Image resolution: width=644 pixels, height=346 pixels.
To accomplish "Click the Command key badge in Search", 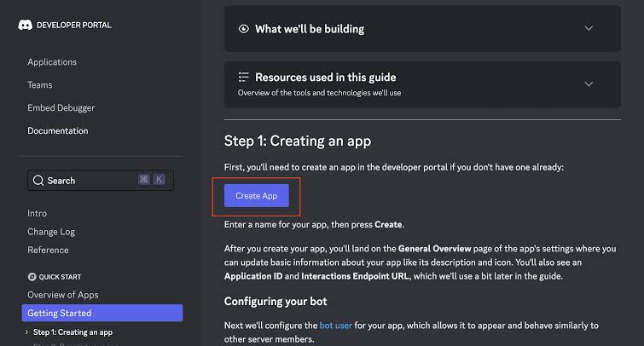I will tap(144, 179).
